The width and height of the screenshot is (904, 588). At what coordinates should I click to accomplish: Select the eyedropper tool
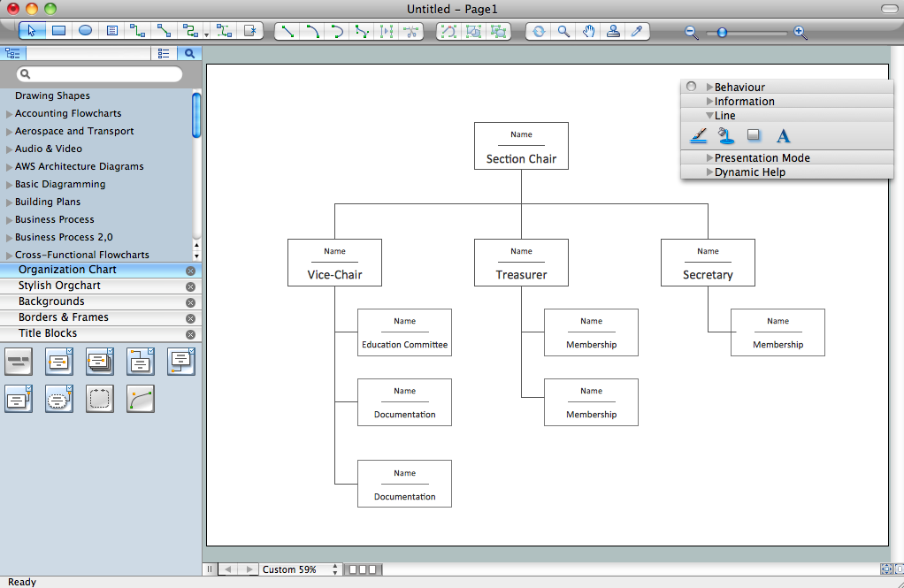[637, 31]
